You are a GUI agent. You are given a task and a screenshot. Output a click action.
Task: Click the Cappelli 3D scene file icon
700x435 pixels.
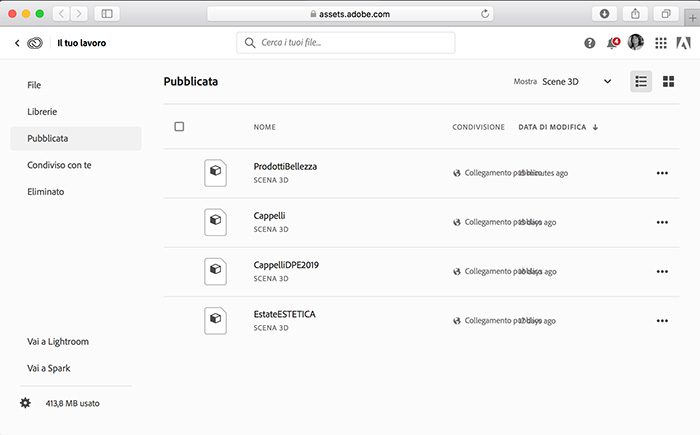(x=216, y=222)
